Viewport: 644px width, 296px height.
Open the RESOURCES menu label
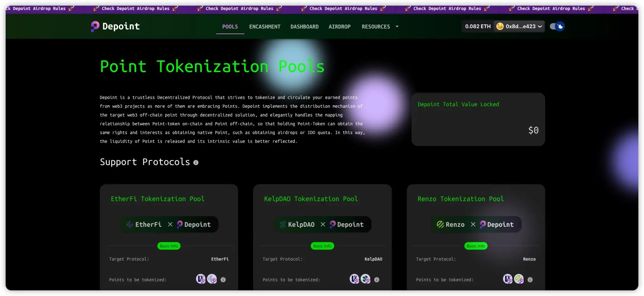[376, 27]
